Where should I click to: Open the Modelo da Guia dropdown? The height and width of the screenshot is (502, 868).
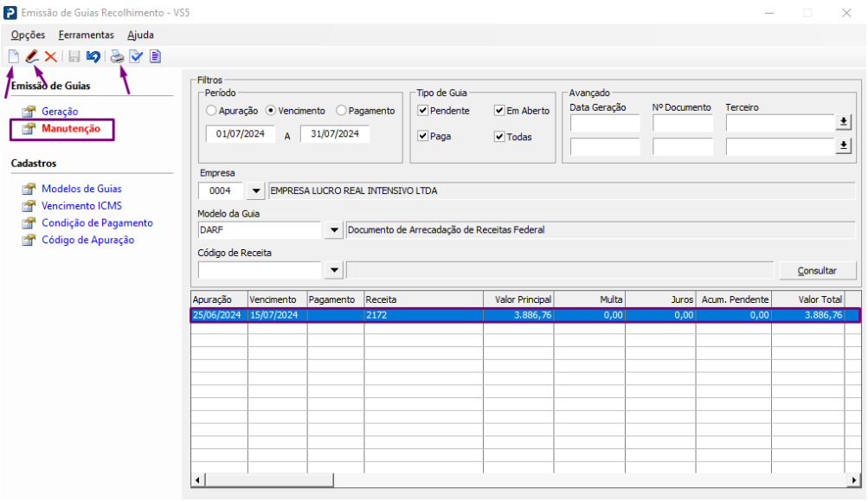[x=333, y=230]
